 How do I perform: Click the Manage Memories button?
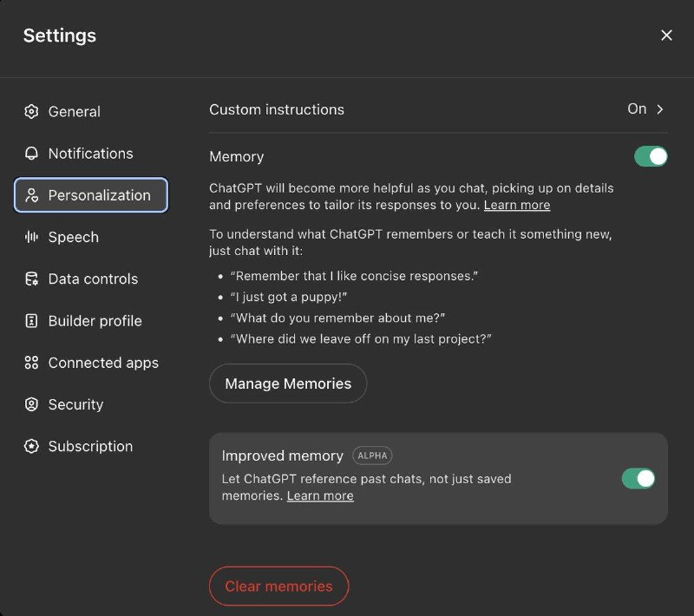pyautogui.click(x=288, y=383)
